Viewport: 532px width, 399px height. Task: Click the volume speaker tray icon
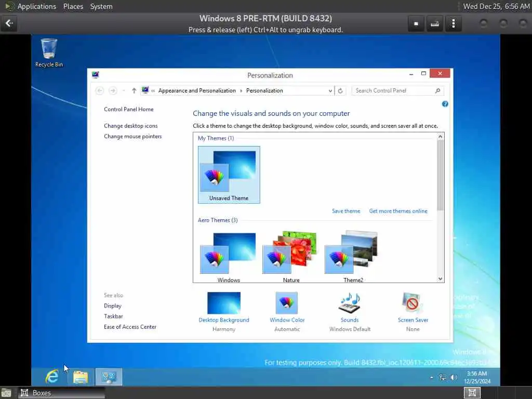[454, 377]
